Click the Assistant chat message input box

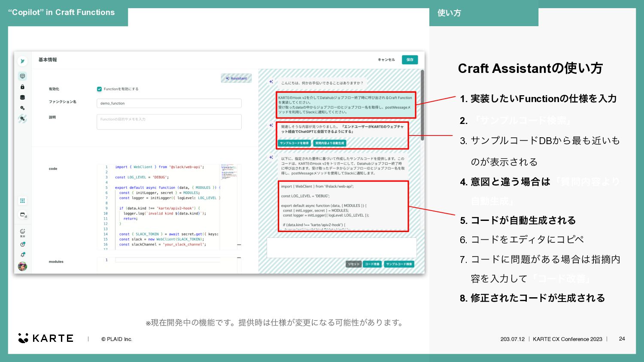(x=341, y=248)
